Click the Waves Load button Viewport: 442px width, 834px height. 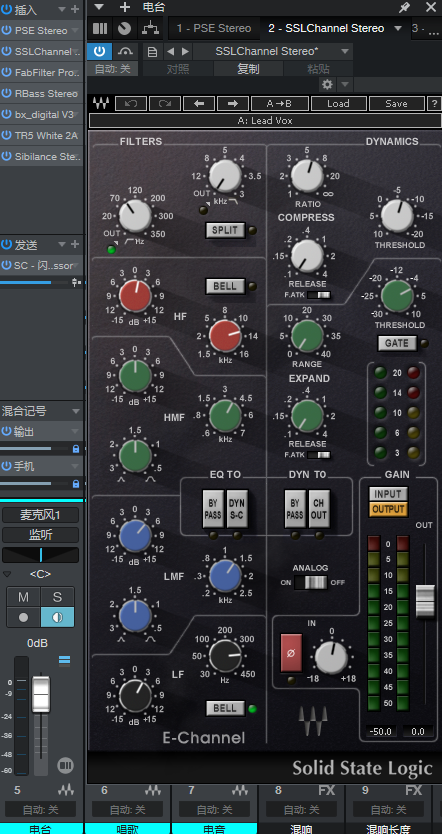click(338, 103)
